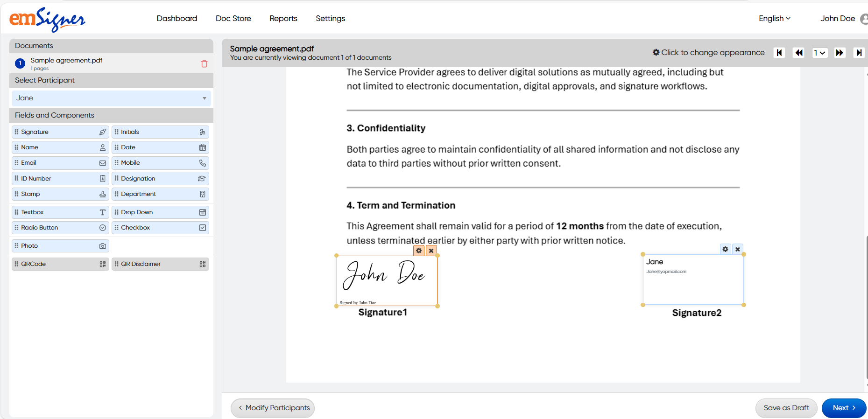The height and width of the screenshot is (419, 868).
Task: Open the Doc Store menu
Action: point(233,18)
